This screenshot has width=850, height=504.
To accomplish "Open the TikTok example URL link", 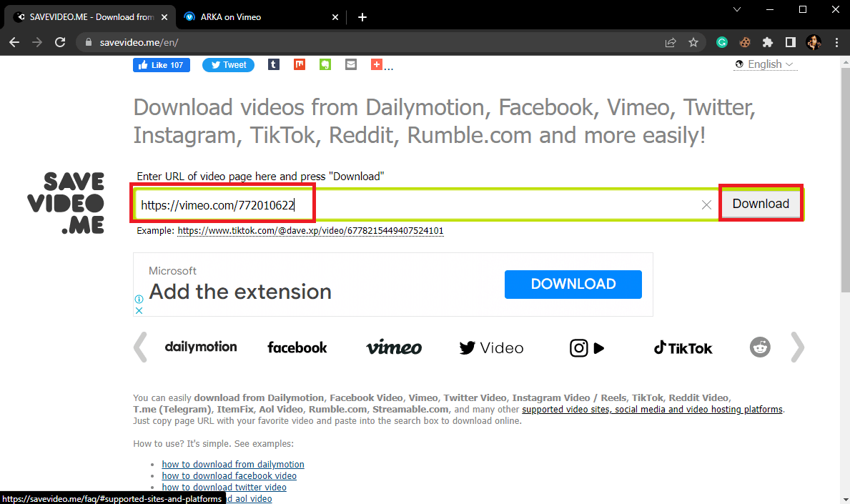I will click(x=311, y=231).
